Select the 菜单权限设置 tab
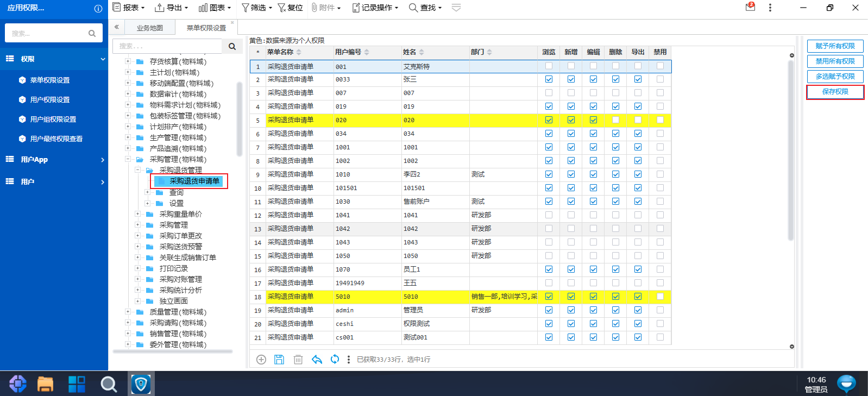The image size is (868, 396). [206, 28]
